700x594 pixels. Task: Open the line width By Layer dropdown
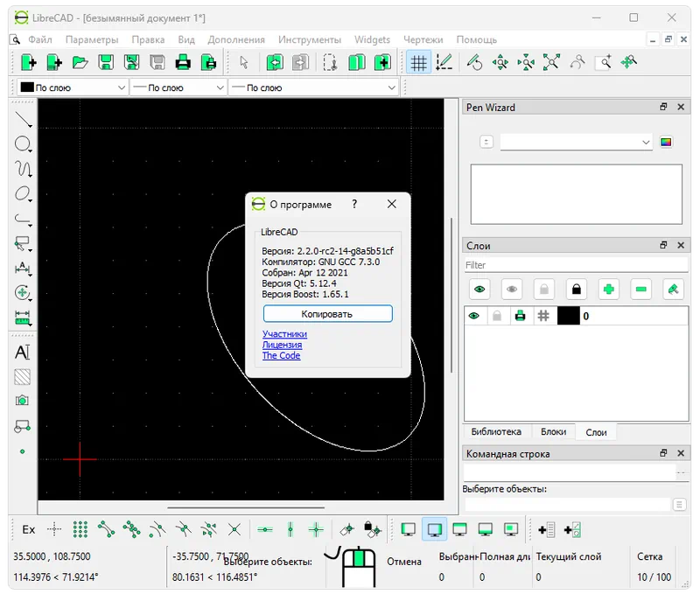(178, 87)
